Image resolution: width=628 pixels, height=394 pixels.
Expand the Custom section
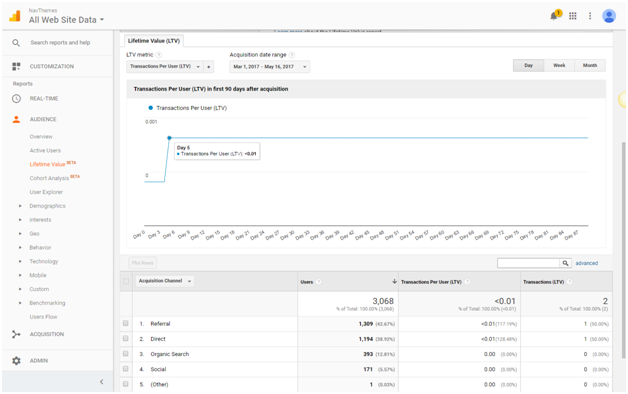tap(20, 289)
